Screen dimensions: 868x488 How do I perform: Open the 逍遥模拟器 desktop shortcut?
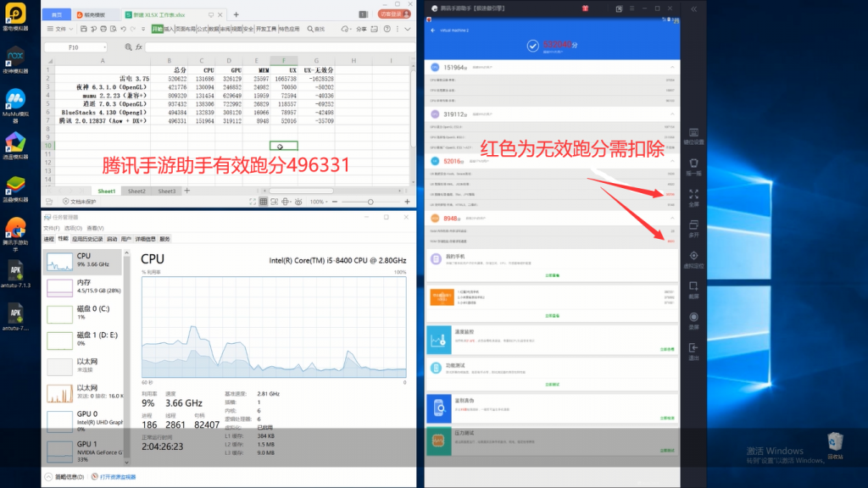click(x=15, y=146)
